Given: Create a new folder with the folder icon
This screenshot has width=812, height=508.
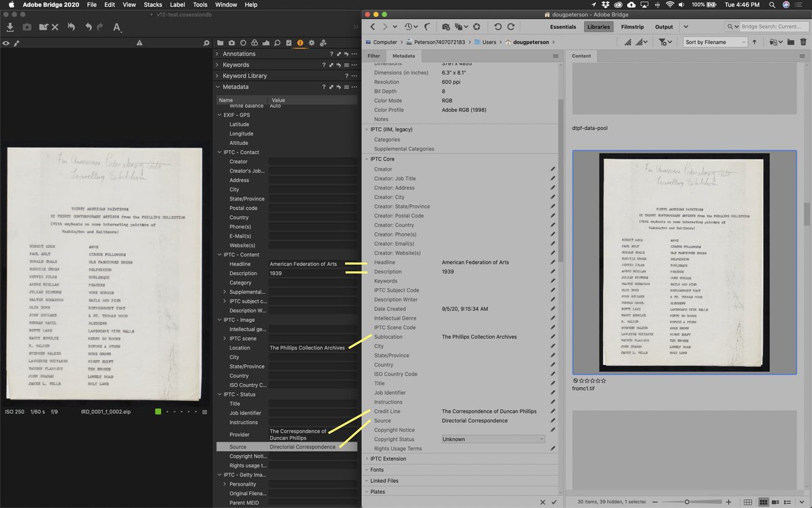Looking at the screenshot, I should pos(791,41).
